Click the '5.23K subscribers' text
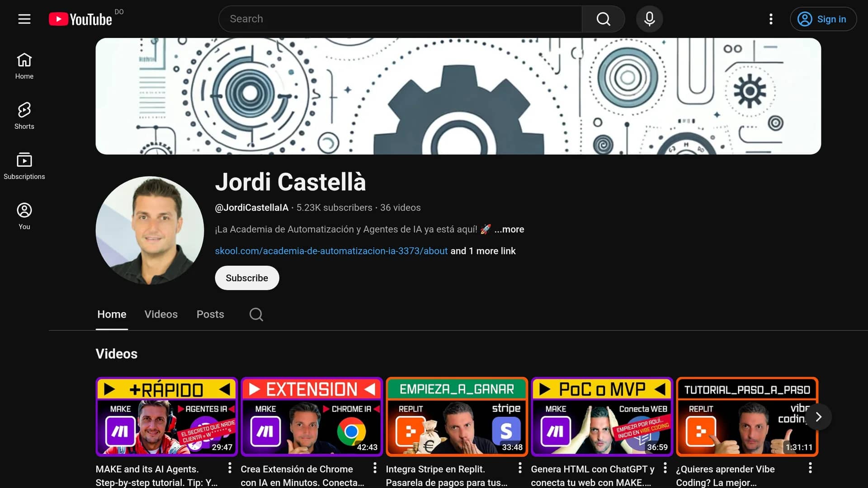868x488 pixels. (x=335, y=207)
